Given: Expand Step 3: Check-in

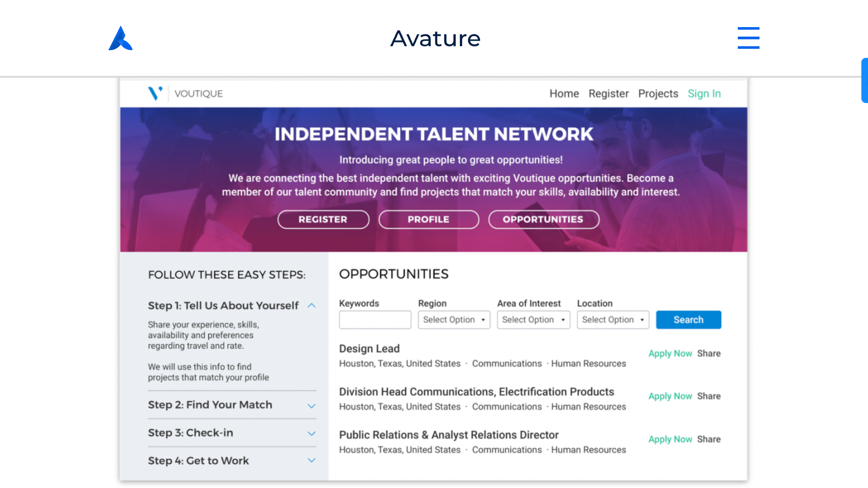Looking at the screenshot, I should [x=311, y=433].
